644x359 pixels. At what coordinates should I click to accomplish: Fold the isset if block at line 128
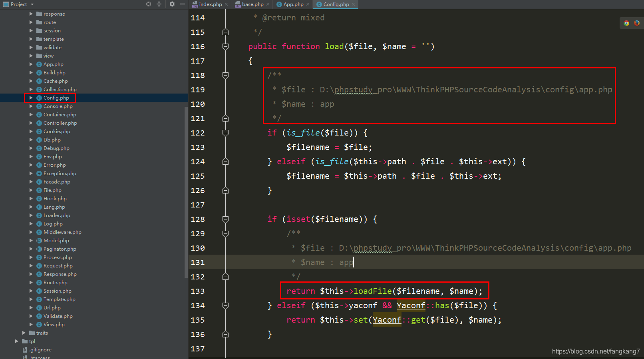click(225, 219)
